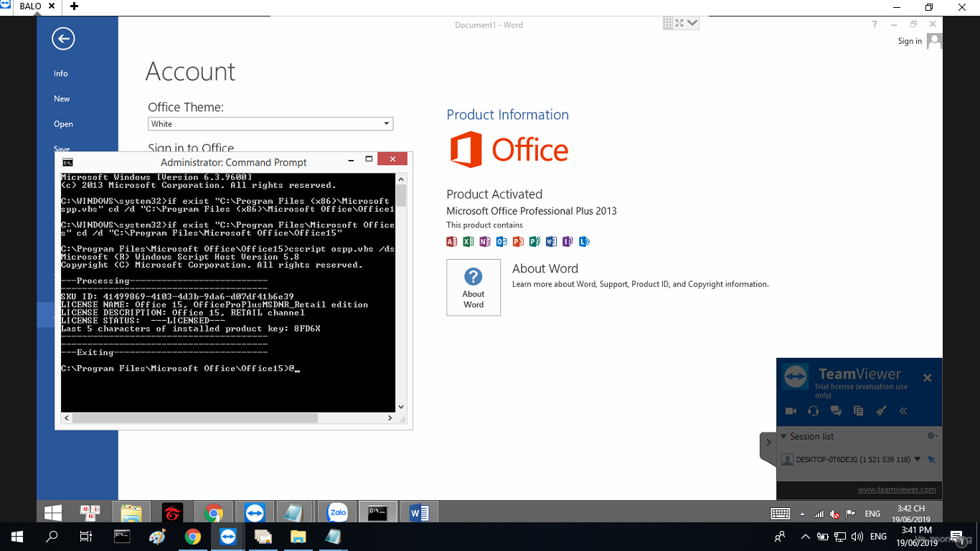The width and height of the screenshot is (980, 551).
Task: Show hidden icons on local system tray
Action: click(805, 537)
